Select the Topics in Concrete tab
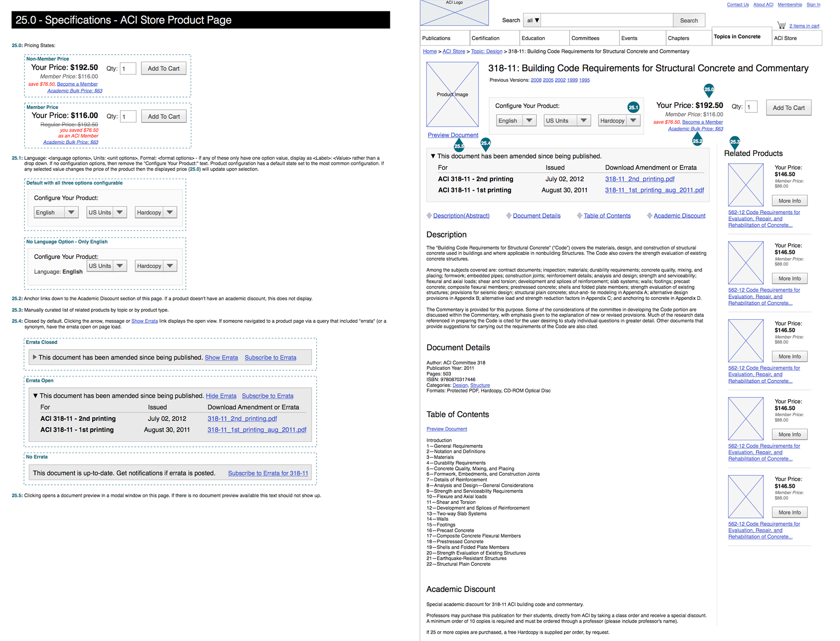This screenshot has width=840, height=641. (x=742, y=36)
